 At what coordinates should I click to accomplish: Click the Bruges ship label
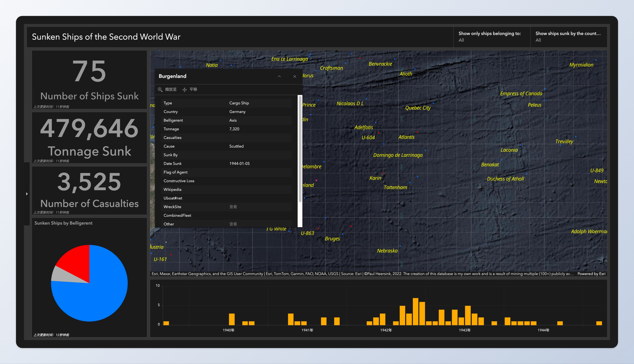(x=332, y=239)
